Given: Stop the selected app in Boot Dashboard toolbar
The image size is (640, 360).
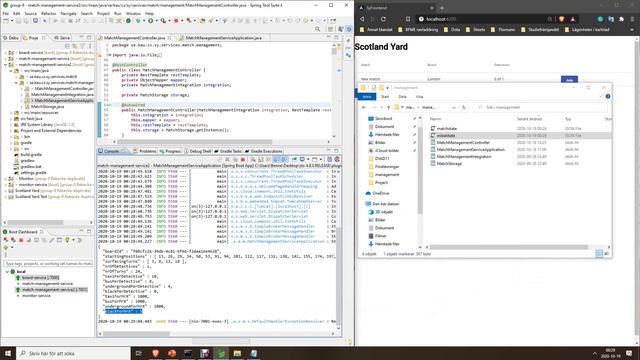Looking at the screenshot, I should tap(21, 240).
